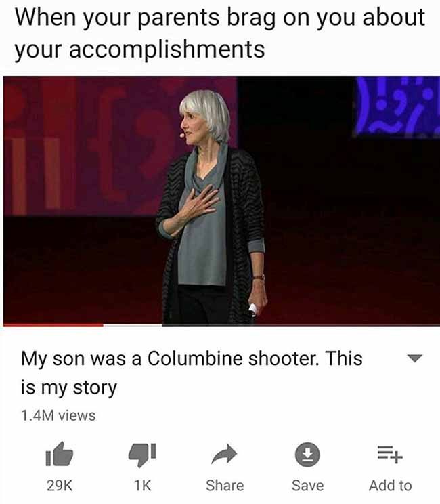Tap the speaker in the video player
Screen dimensions: 440x504
pos(212,206)
